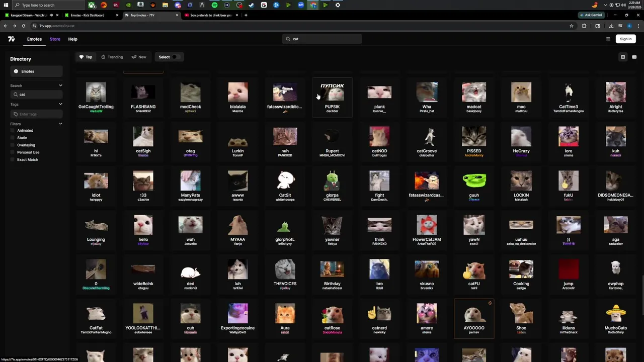Click the 7TV logo in the header

click(x=11, y=39)
